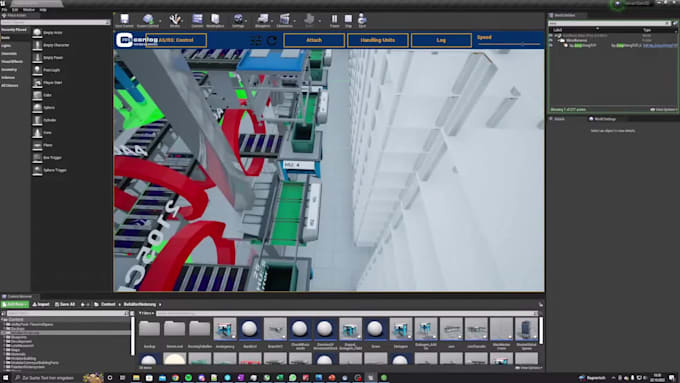680x383 pixels.
Task: Focus the Place Actors search field
Action: click(x=56, y=22)
